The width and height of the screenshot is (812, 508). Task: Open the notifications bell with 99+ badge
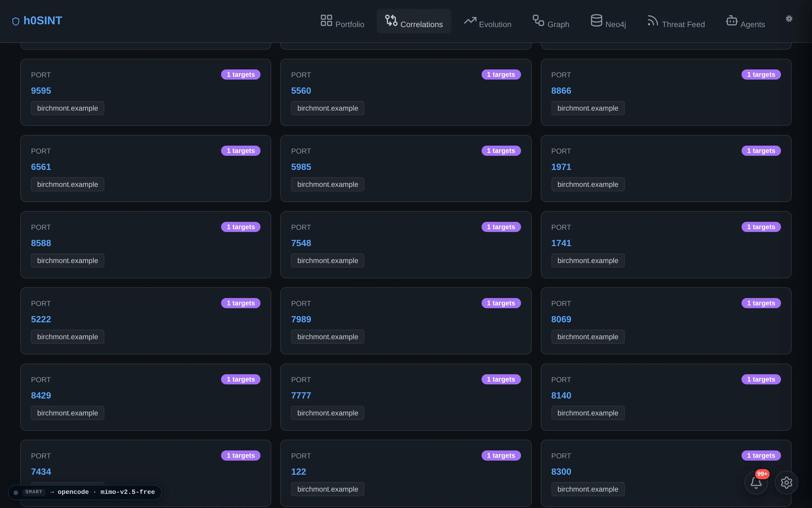click(x=756, y=483)
